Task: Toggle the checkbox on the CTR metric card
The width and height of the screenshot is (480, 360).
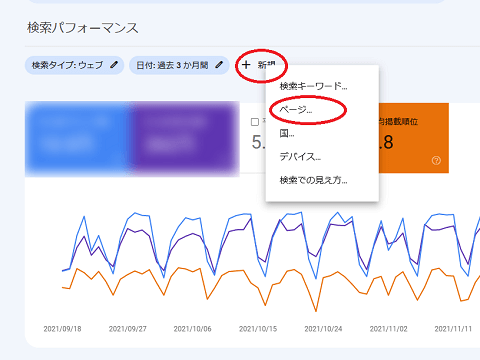Action: pos(255,122)
